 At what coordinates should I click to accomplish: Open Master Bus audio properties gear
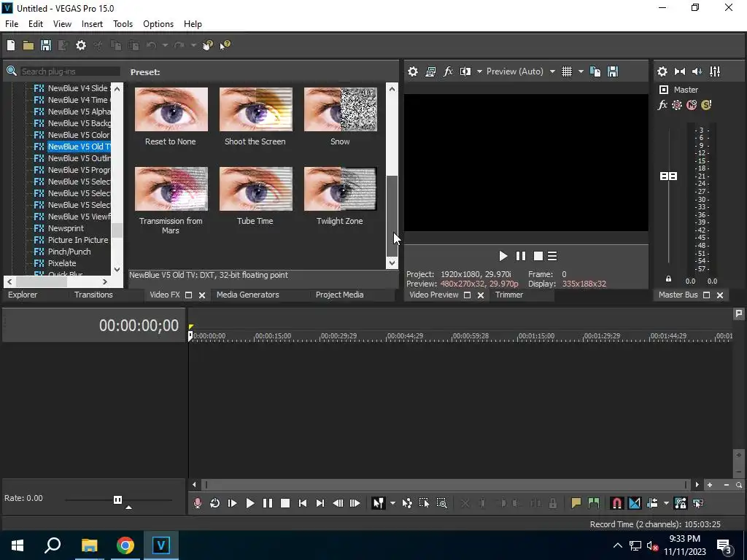tap(662, 71)
